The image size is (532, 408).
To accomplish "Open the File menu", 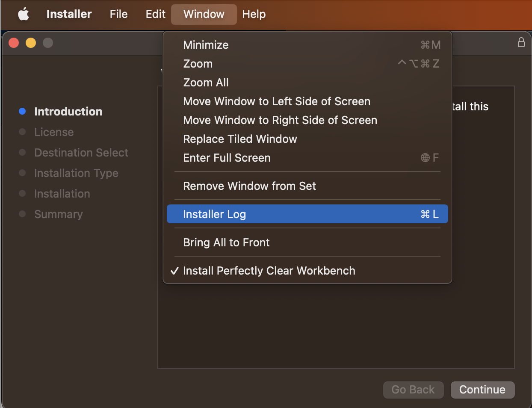I will 118,14.
